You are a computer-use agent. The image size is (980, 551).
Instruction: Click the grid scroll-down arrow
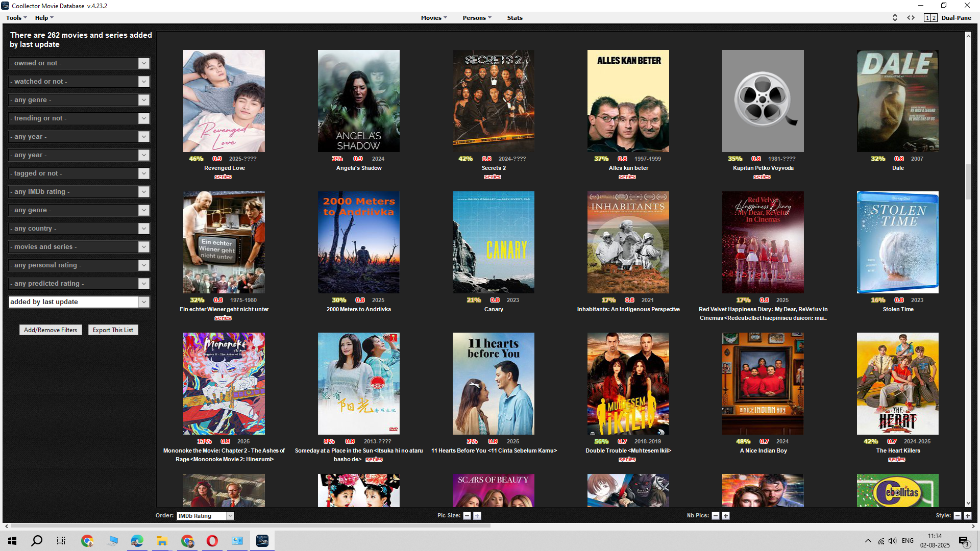point(968,503)
